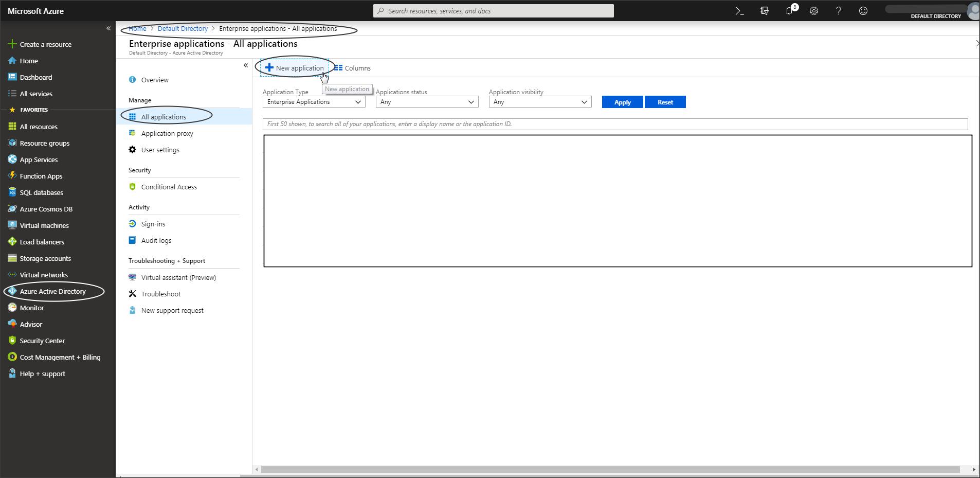
Task: Click the Virtual networks icon
Action: click(12, 275)
